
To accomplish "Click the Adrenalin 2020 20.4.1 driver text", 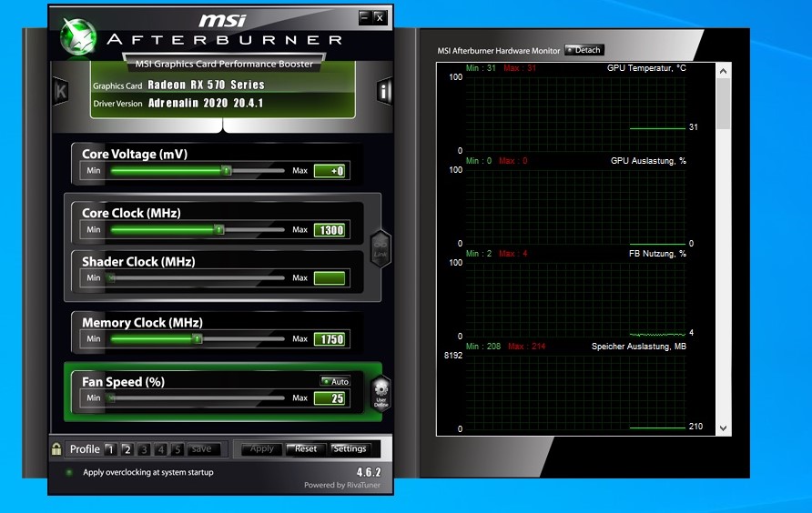I will (x=206, y=103).
